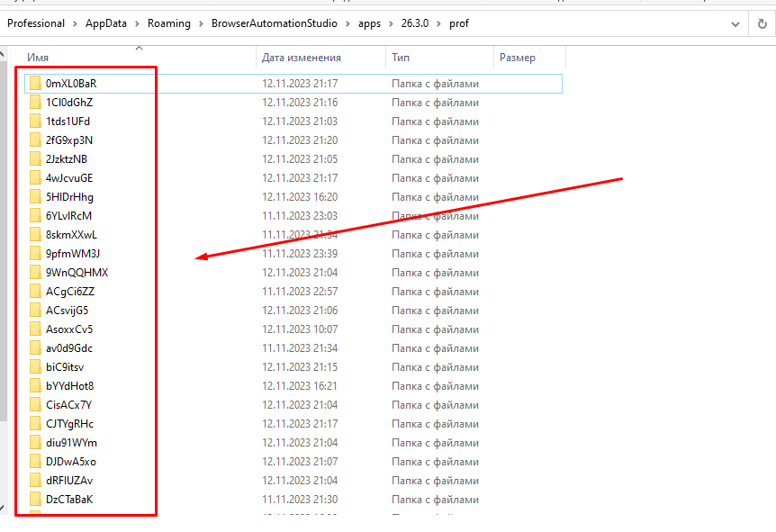Sort by the Тип column header
The height and width of the screenshot is (532, 776).
401,58
